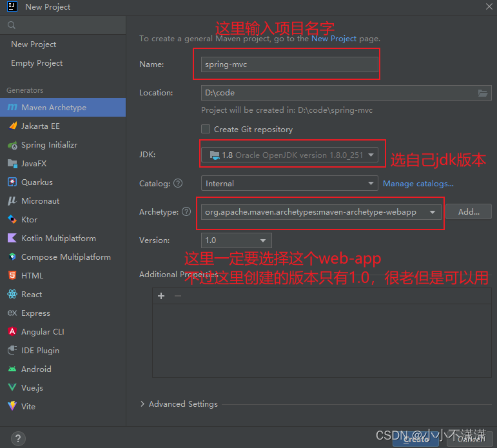497x448 pixels.
Task: Open the Archetype dropdown arrow
Action: click(433, 212)
